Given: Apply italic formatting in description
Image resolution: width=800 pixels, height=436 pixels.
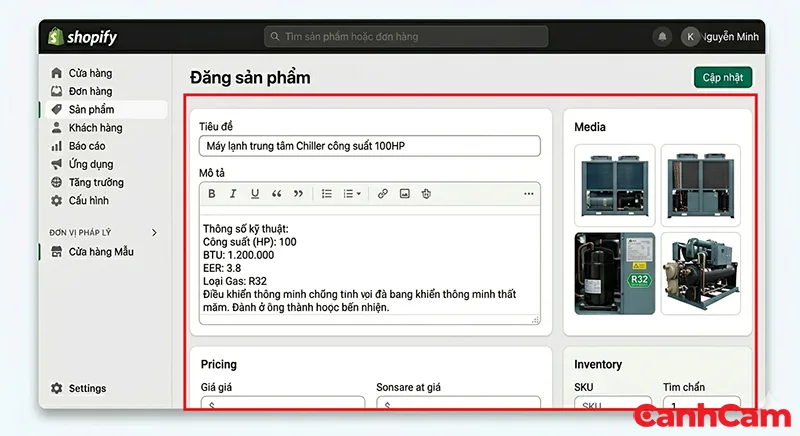Looking at the screenshot, I should [233, 194].
